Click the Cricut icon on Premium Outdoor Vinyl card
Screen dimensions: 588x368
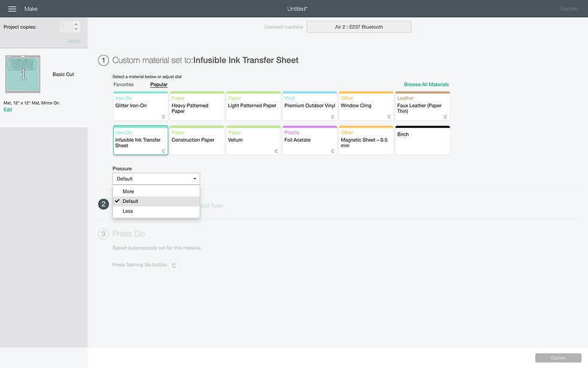coord(332,116)
